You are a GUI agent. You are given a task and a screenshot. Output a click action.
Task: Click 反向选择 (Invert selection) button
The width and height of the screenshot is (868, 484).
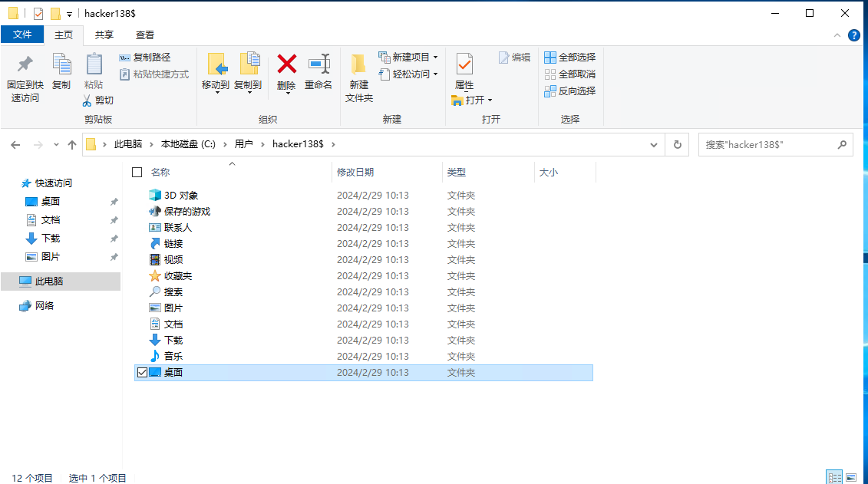(569, 91)
